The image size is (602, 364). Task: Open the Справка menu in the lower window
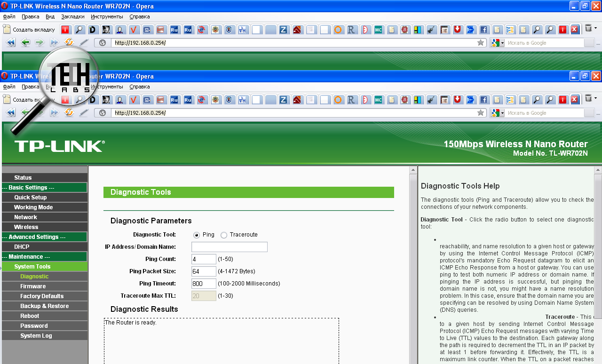[139, 87]
